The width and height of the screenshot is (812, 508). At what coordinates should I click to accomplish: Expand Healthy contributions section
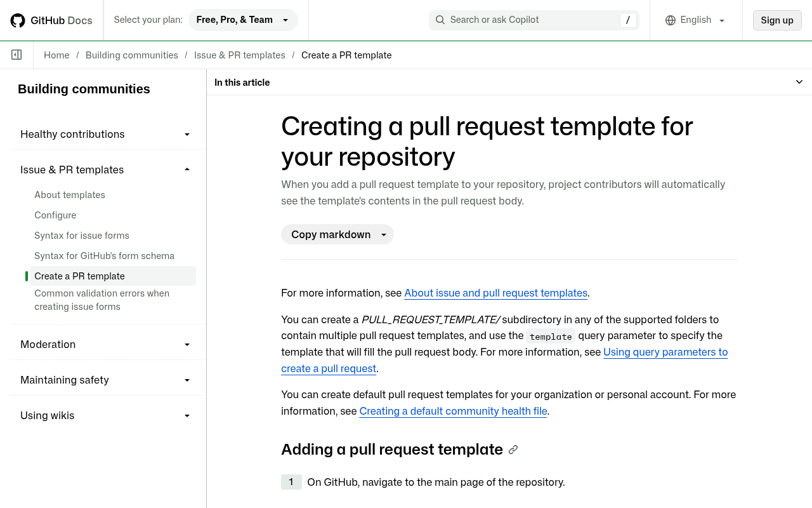pos(106,134)
